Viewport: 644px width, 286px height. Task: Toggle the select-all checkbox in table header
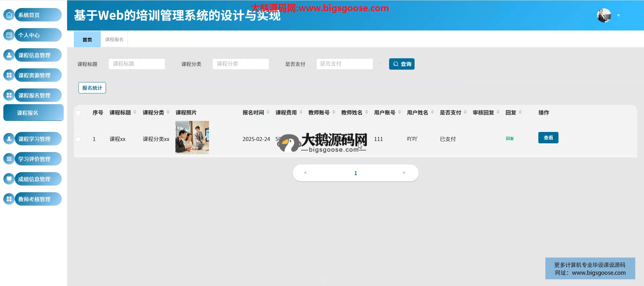(x=78, y=113)
